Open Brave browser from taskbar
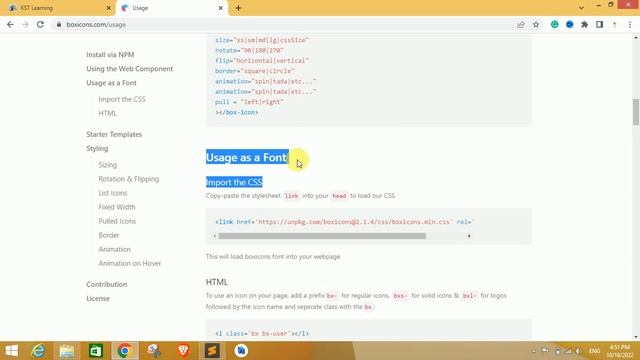The image size is (640, 360). 183,351
